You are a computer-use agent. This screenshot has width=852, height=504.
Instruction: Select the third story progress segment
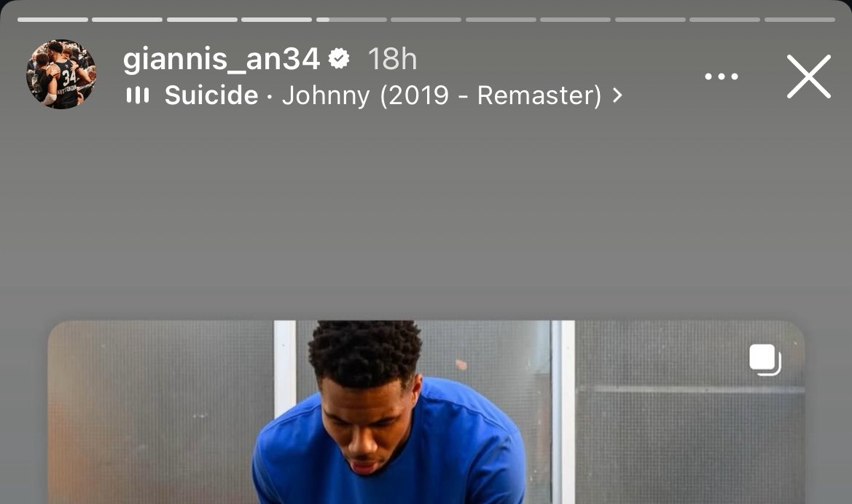pos(202,20)
